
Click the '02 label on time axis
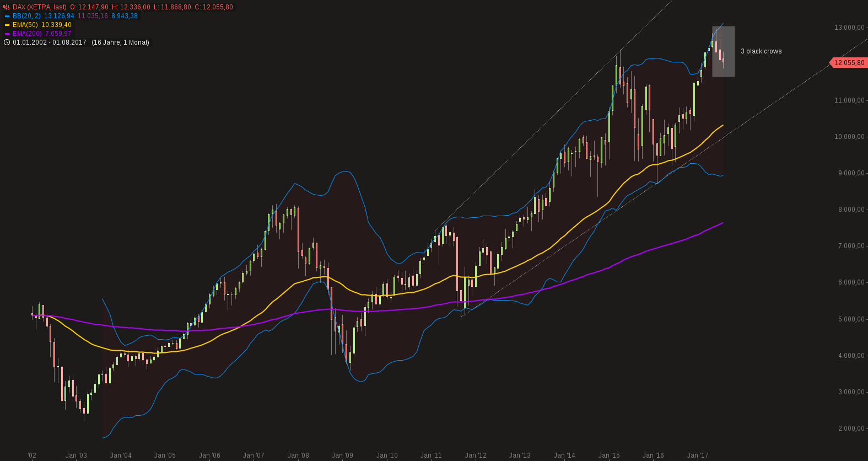32,455
